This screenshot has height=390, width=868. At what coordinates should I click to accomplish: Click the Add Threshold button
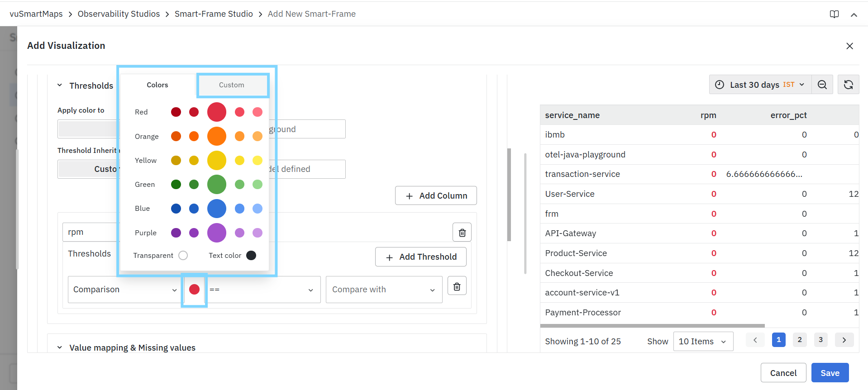tap(421, 257)
